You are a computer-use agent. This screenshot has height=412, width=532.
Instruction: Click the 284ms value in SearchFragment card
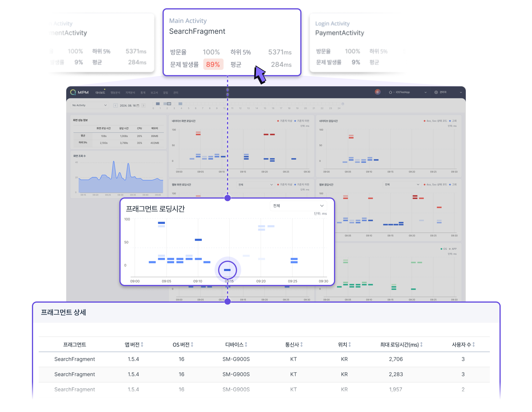point(281,64)
